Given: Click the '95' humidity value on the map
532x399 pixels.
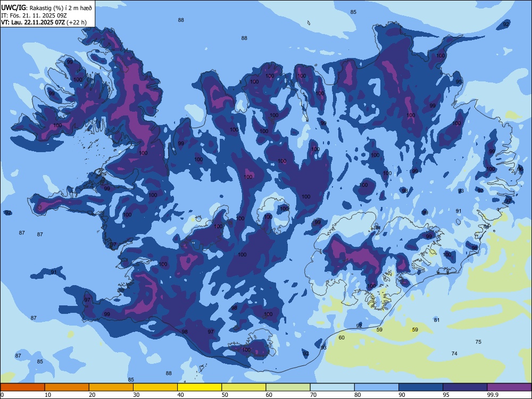Looking at the screenshot, I should point(459,82).
